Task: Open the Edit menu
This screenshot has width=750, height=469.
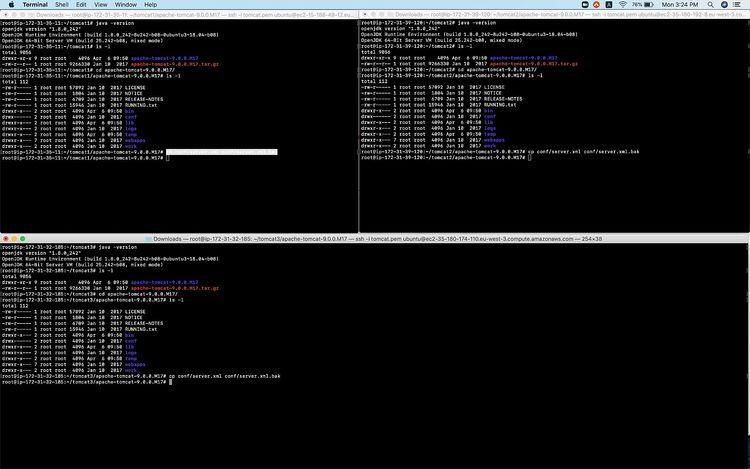Action: [78, 4]
